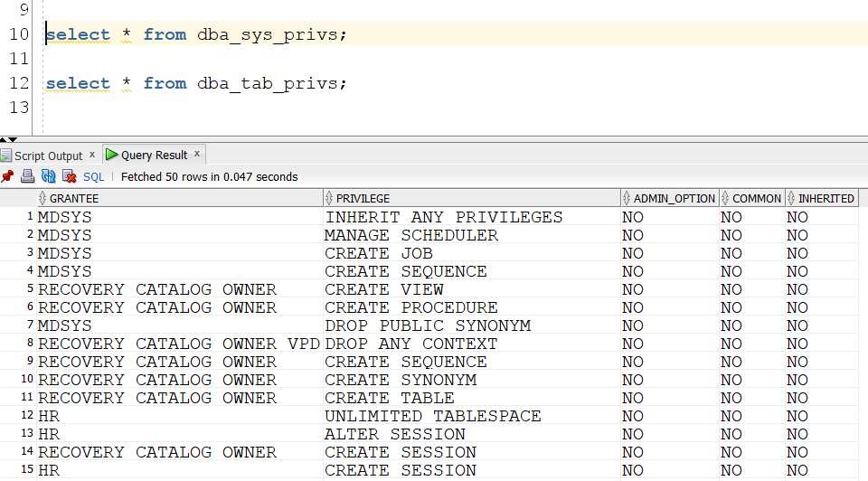Screen dimensions: 868x481
Task: Sort by the GRANTEE column header
Action: coord(74,198)
